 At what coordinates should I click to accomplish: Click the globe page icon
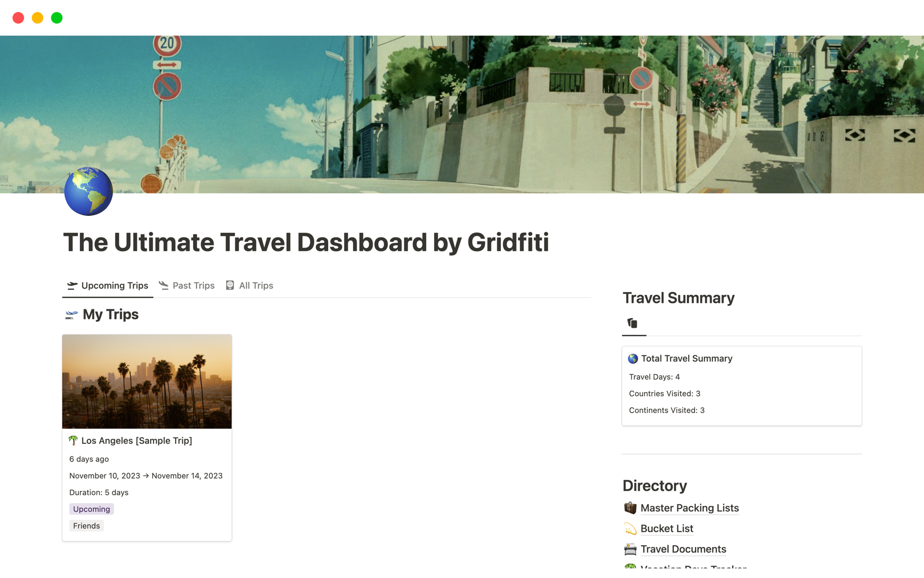coord(89,191)
